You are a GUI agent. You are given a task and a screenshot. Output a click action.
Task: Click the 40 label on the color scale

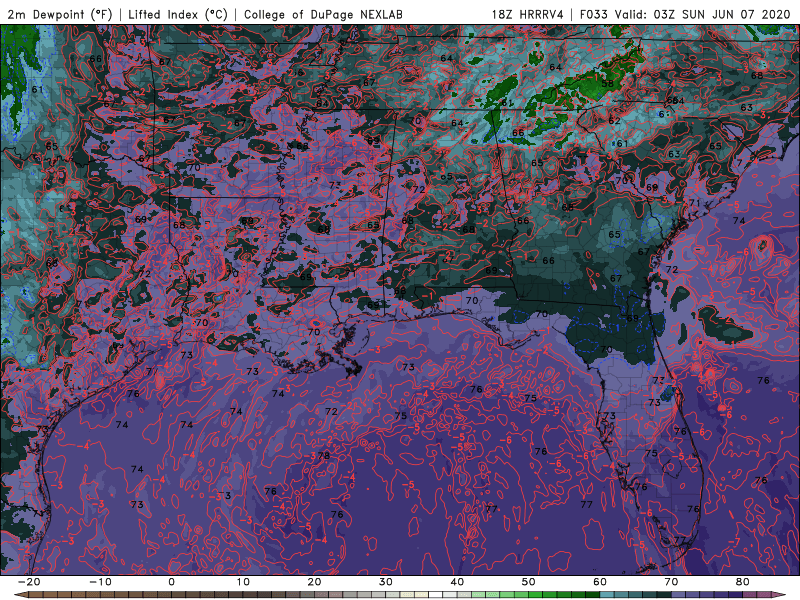(457, 582)
